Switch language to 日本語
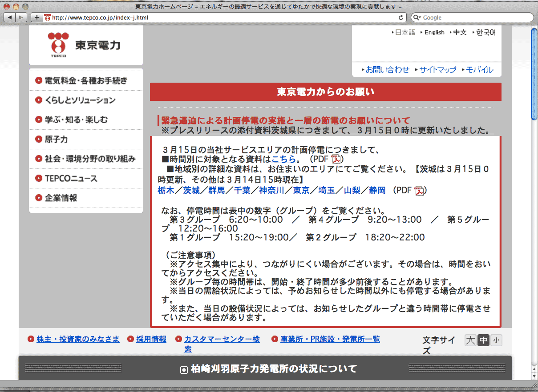Screen dimensions: 538x392 pyautogui.click(x=405, y=32)
